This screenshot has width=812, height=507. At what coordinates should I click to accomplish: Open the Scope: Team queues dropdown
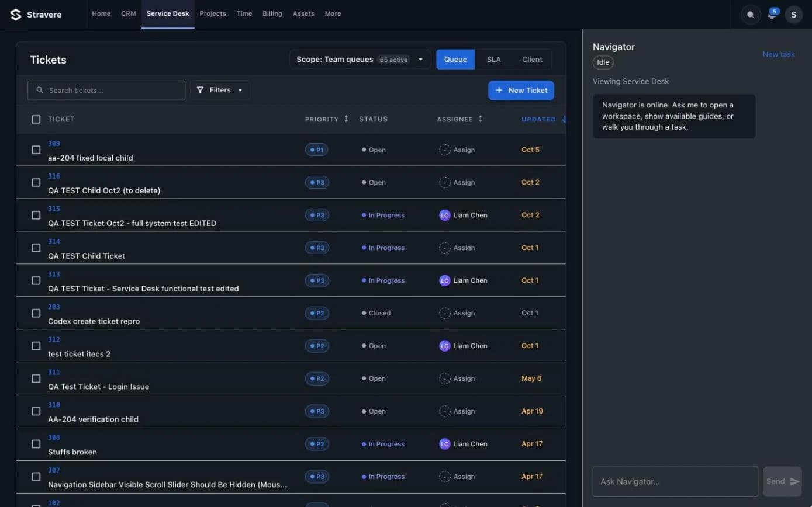pos(360,59)
